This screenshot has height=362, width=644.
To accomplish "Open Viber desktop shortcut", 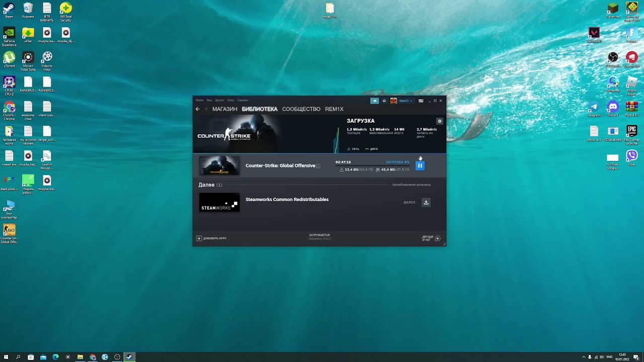I will tap(632, 158).
